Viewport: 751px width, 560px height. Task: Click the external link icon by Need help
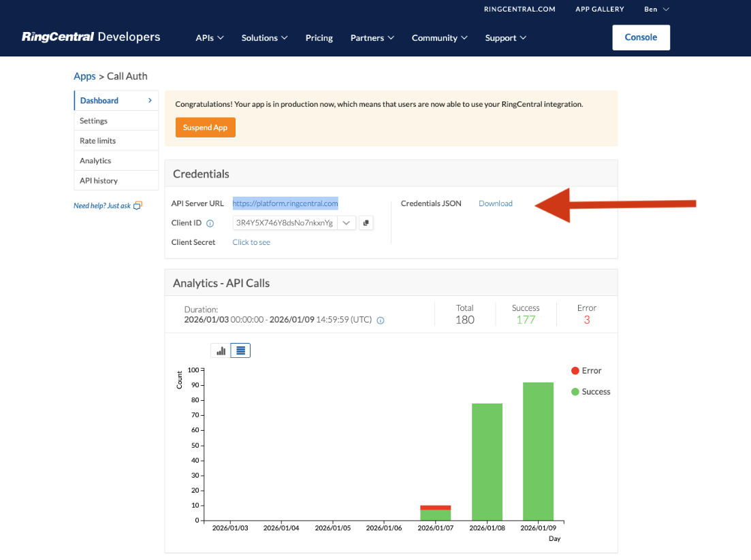click(x=138, y=205)
